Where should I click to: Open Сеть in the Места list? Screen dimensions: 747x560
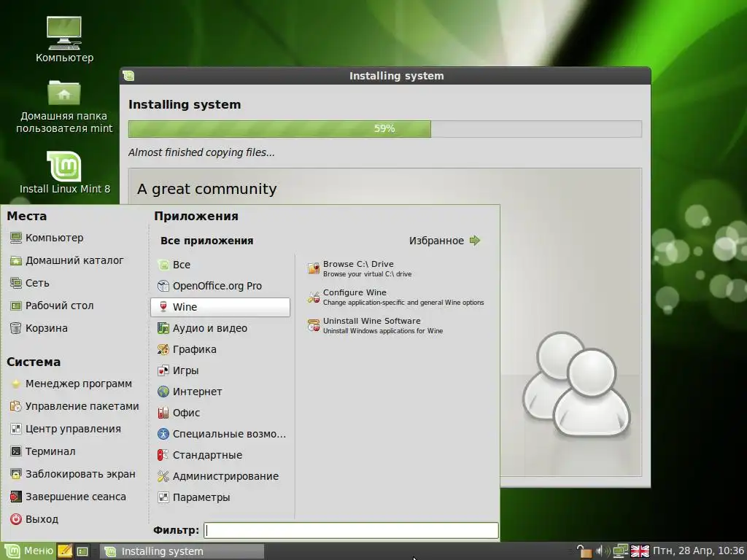[x=29, y=283]
